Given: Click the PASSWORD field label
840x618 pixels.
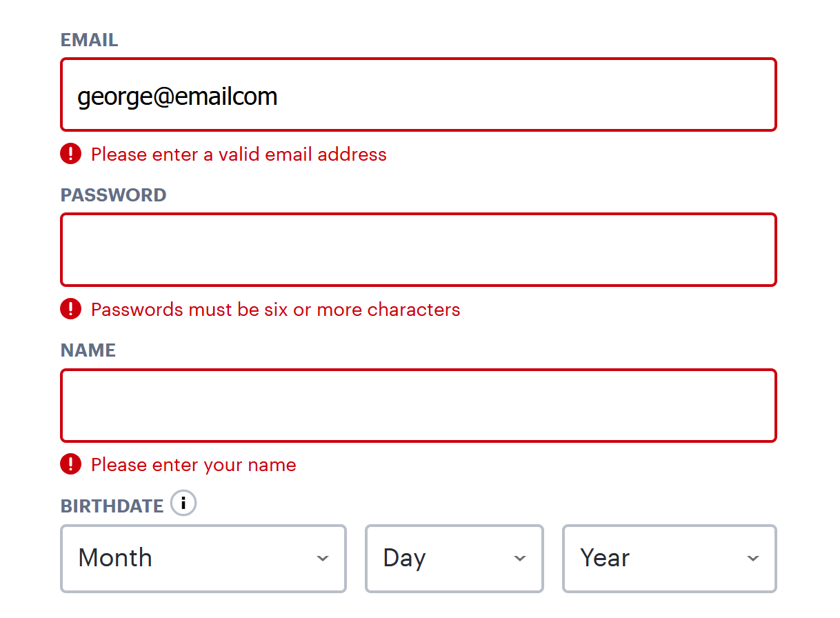Looking at the screenshot, I should coord(113,195).
